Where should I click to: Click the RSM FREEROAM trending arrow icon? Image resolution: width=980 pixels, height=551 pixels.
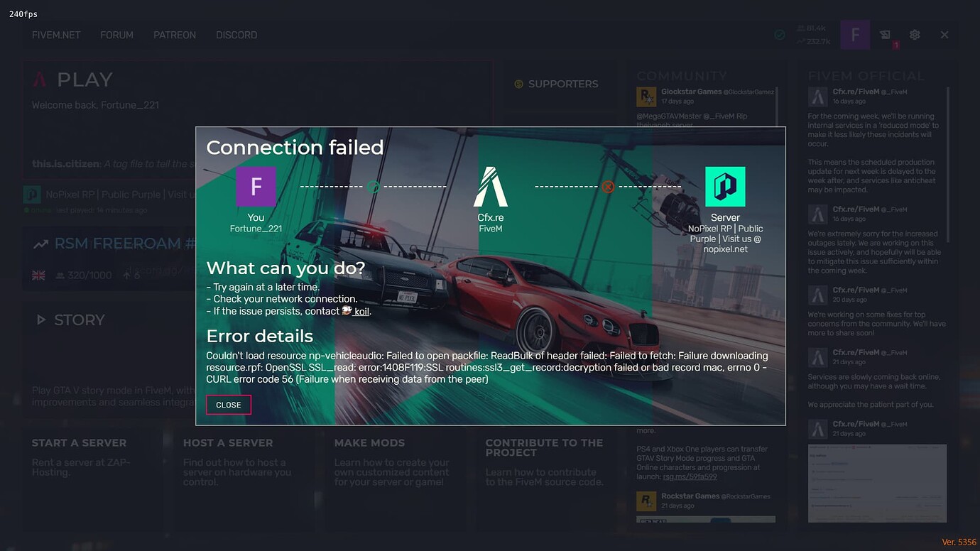click(40, 244)
